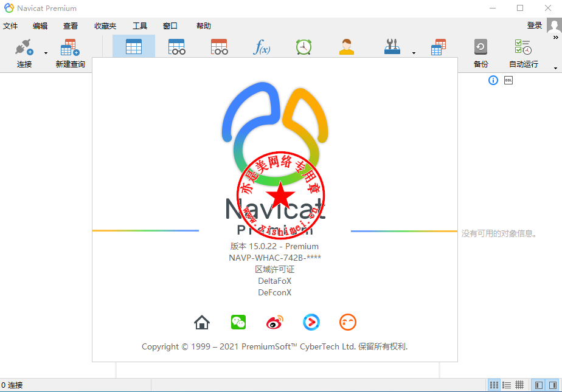The width and height of the screenshot is (562, 392).
Task: Click the user avatar icon
Action: 554,26
